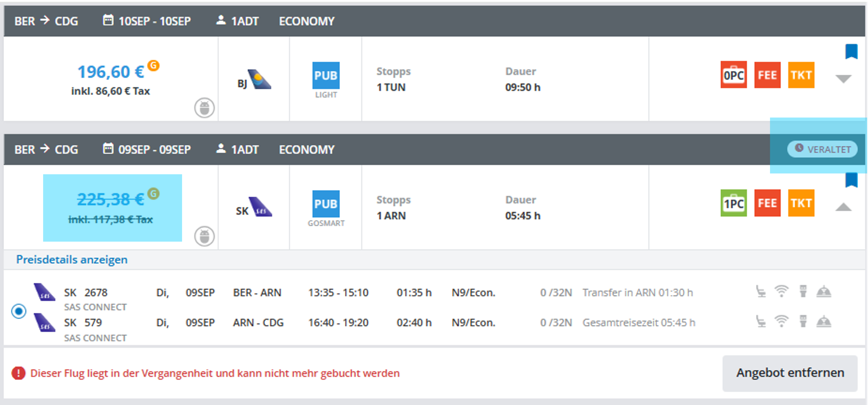868x405 pixels.
Task: Expand the BJ offer details arrow
Action: (843, 79)
